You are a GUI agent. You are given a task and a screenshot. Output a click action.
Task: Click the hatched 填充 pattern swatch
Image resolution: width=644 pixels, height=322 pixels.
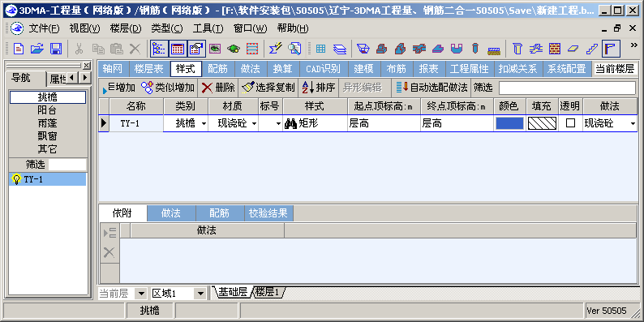click(542, 123)
